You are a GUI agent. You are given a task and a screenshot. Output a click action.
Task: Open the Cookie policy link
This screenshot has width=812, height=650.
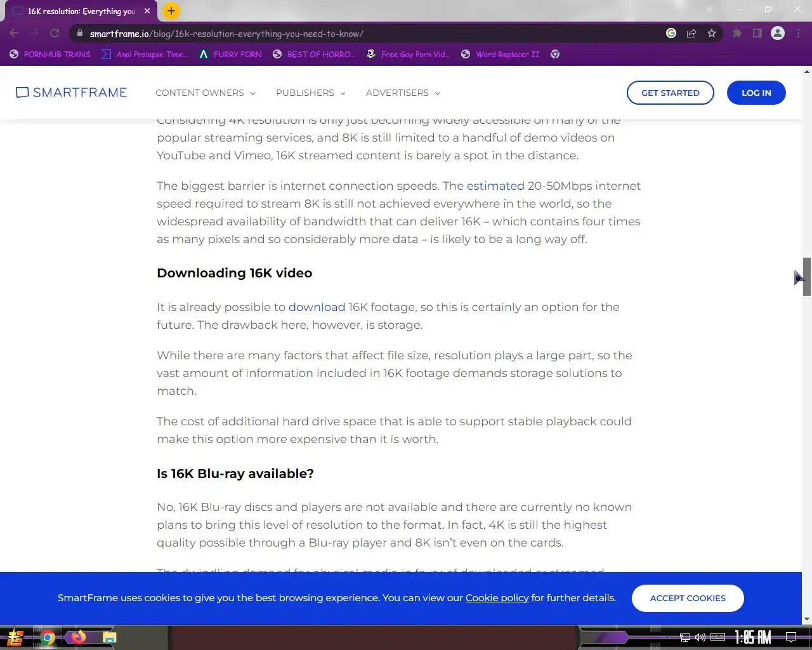point(497,598)
